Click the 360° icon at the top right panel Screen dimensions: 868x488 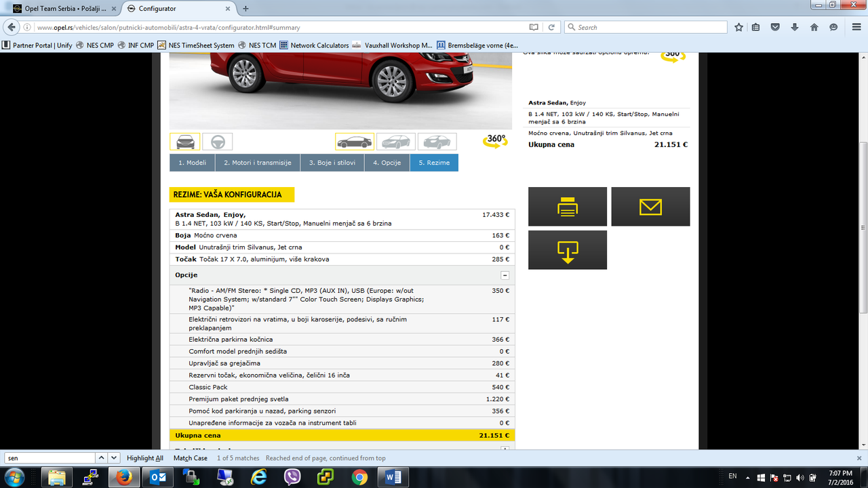[x=672, y=56]
